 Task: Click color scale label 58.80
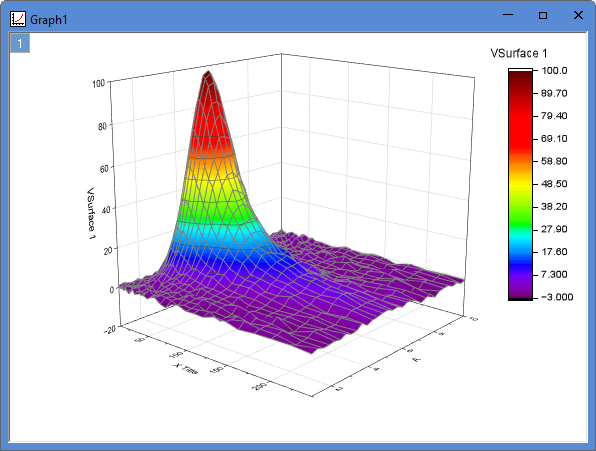tap(554, 161)
